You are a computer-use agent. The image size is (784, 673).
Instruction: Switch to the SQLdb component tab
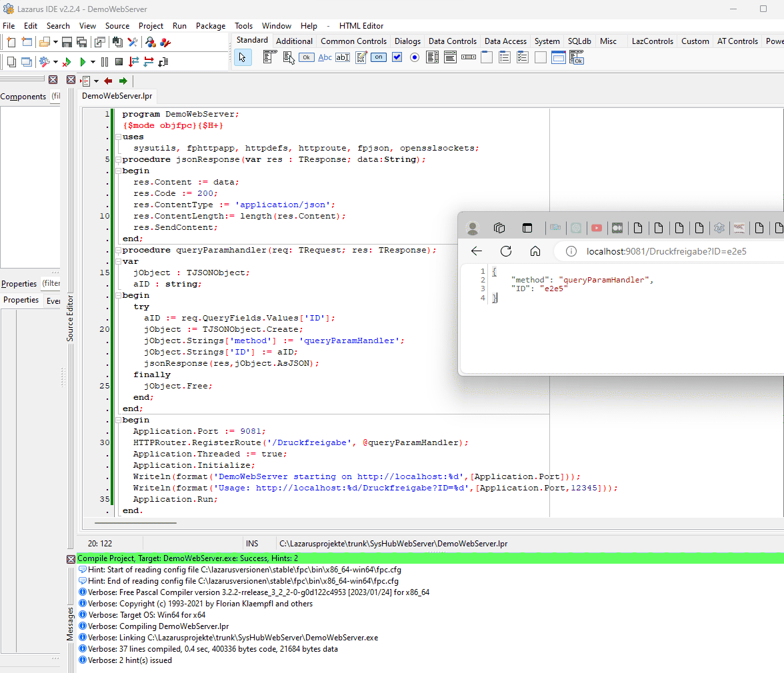[x=579, y=41]
